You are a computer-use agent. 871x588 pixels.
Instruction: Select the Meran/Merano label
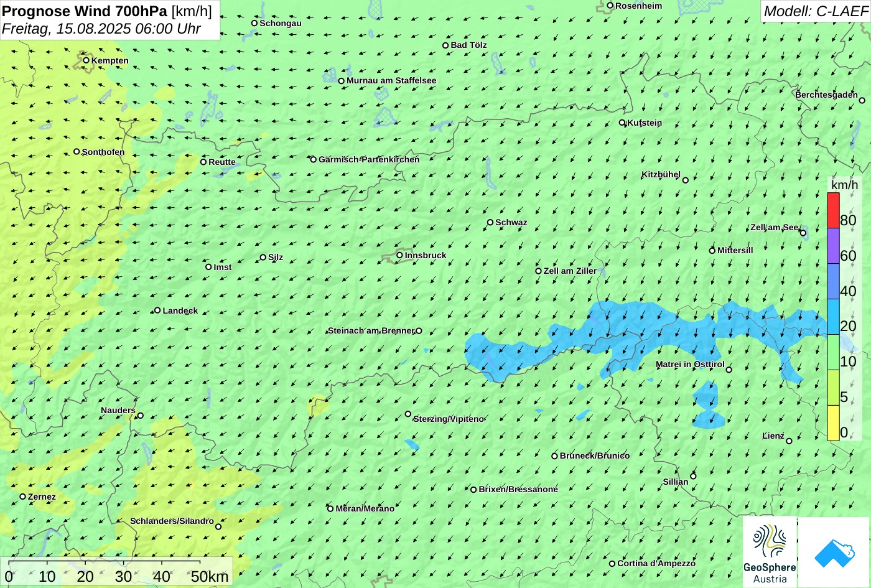[x=365, y=508]
